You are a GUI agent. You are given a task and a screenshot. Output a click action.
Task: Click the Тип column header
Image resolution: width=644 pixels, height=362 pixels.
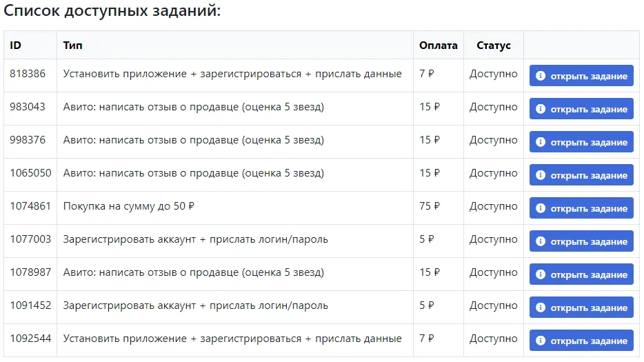click(x=72, y=46)
